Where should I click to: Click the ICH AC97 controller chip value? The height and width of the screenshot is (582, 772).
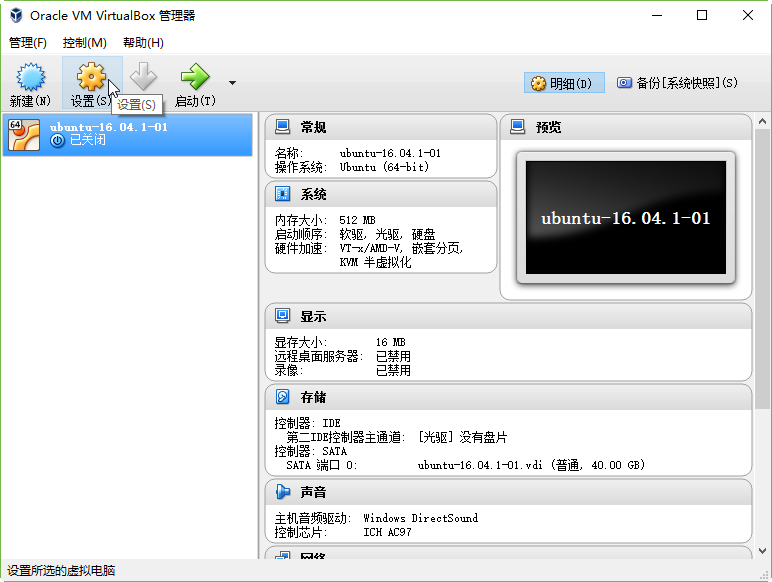click(387, 532)
